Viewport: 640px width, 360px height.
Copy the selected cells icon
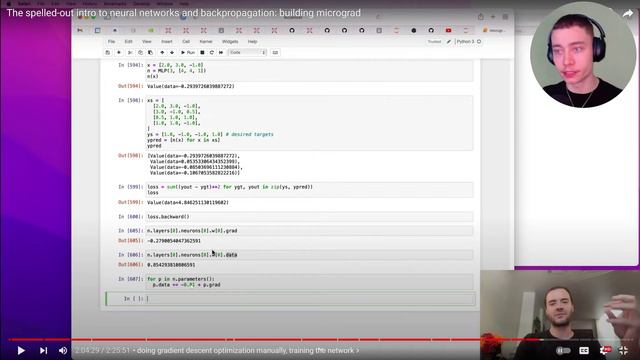click(140, 53)
